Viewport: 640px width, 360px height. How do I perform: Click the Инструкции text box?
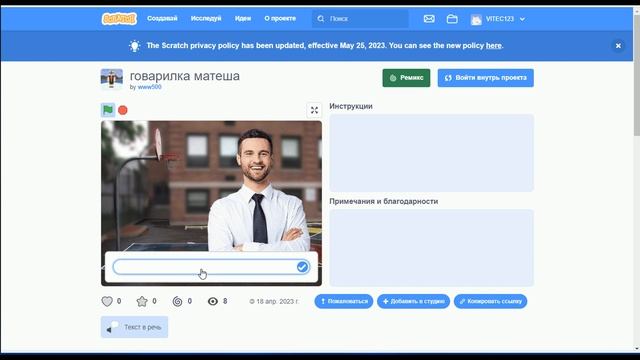(x=431, y=153)
